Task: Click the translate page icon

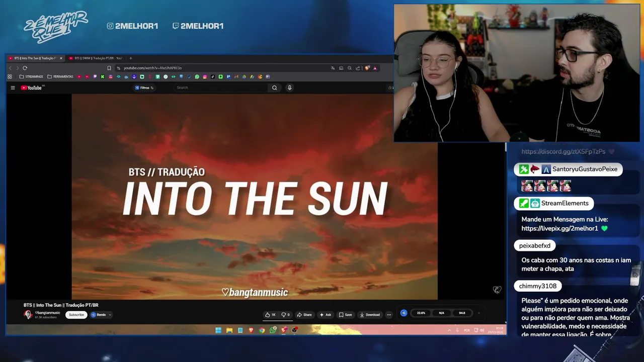Action: click(333, 68)
